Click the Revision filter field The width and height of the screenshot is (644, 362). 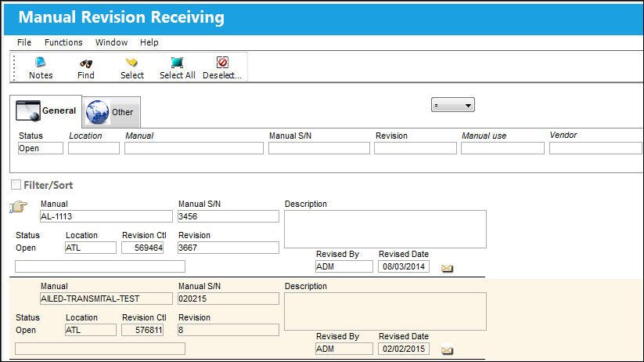tap(416, 148)
